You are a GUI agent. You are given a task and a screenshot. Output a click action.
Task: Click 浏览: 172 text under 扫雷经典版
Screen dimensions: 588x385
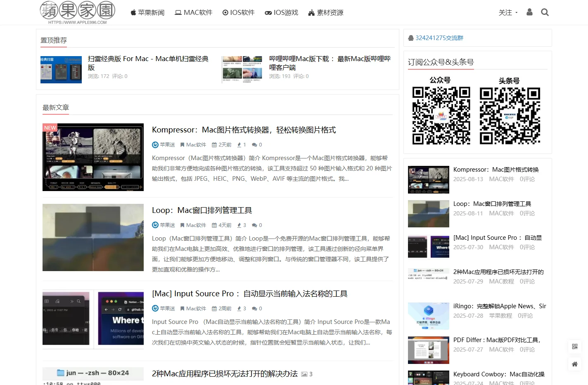click(99, 76)
